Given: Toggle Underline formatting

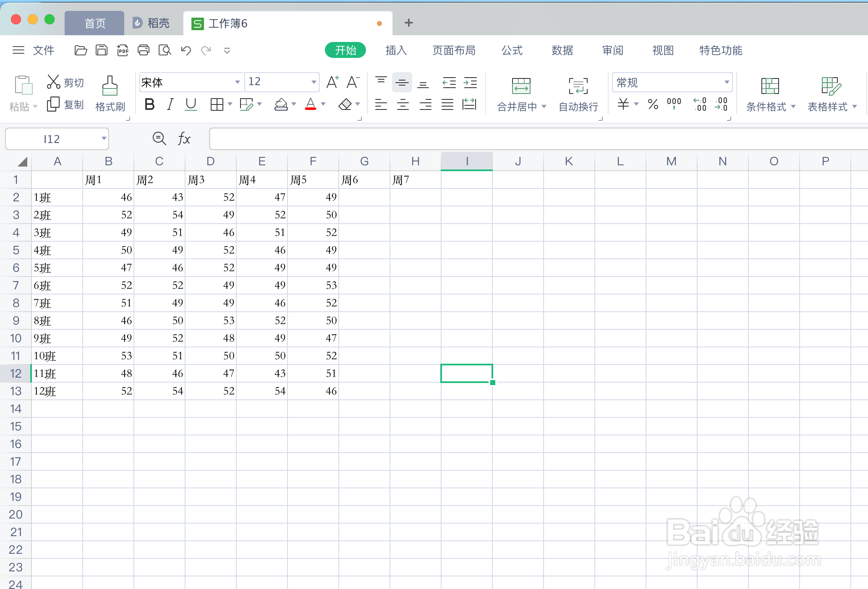Looking at the screenshot, I should point(191,104).
